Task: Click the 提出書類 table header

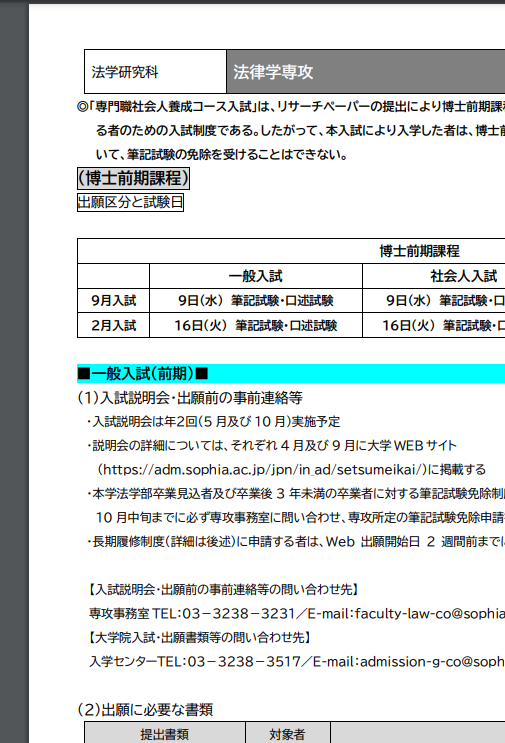Action: coord(165,734)
